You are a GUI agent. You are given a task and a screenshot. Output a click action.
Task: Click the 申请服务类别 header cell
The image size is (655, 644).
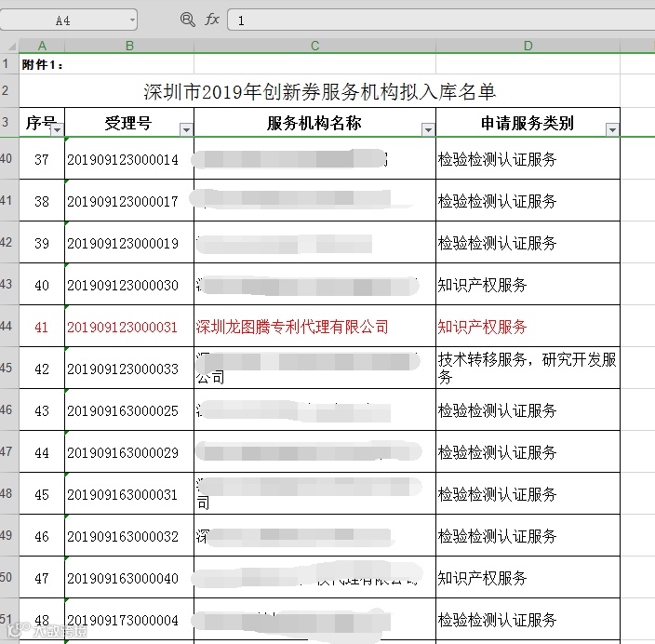click(x=528, y=123)
